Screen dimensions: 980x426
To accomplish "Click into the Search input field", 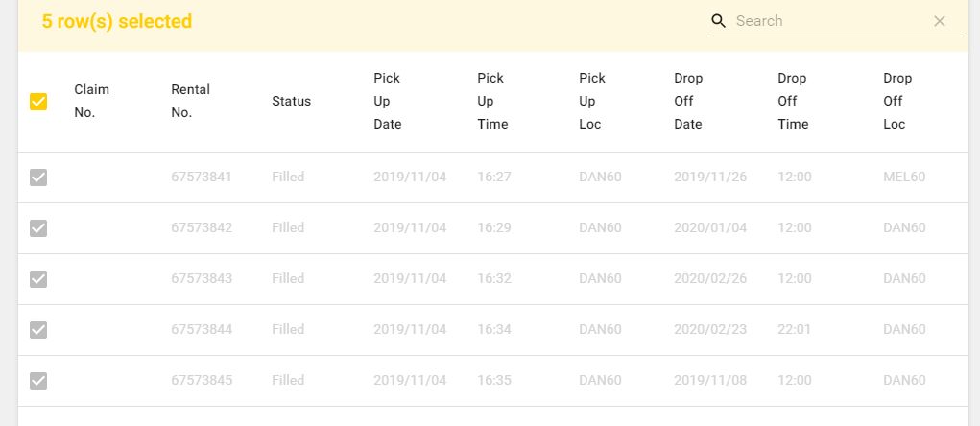I will (x=825, y=21).
